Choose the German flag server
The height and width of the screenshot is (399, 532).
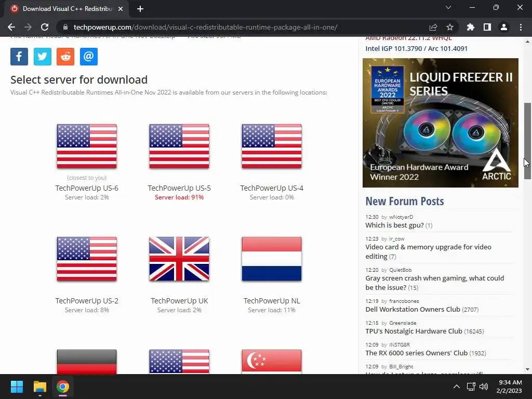point(87,362)
